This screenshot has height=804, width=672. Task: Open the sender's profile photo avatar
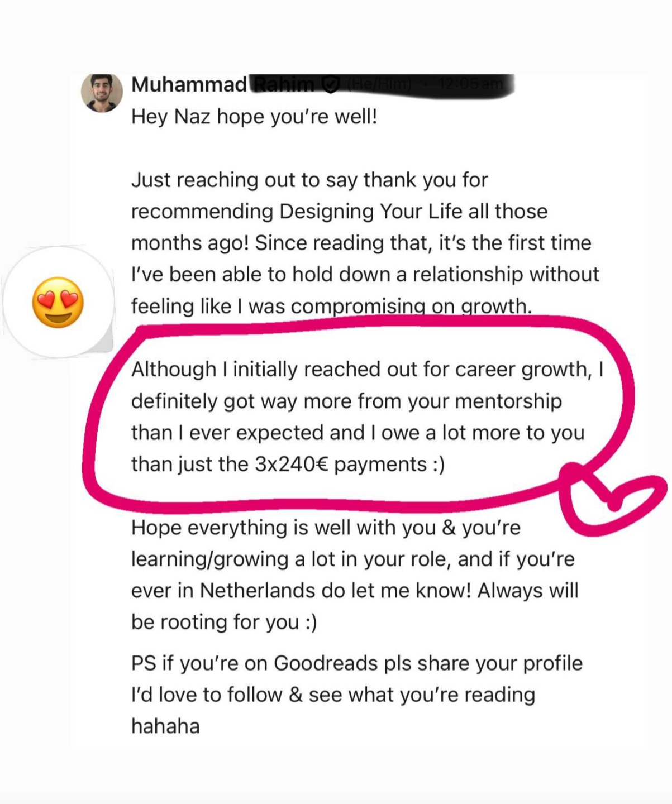102,93
